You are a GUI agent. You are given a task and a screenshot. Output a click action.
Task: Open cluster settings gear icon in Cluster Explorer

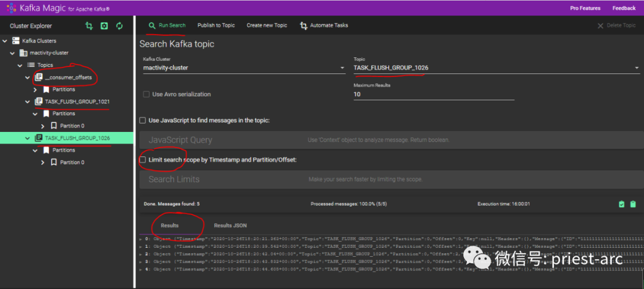click(104, 26)
